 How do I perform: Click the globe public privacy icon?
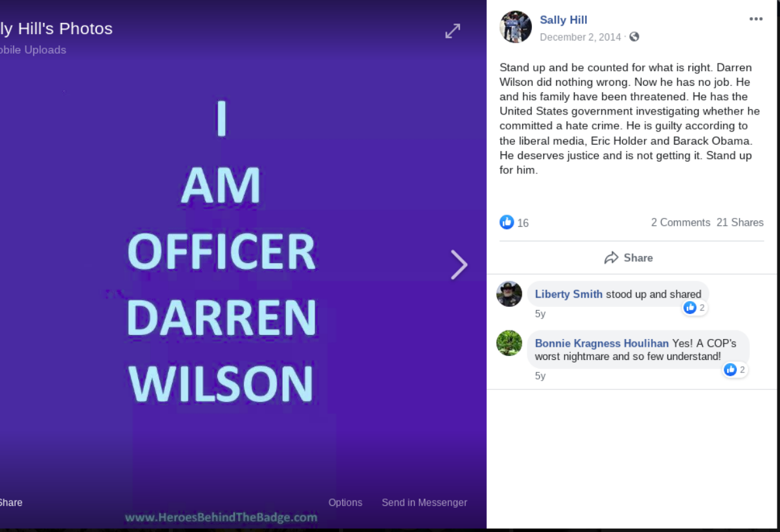click(x=633, y=37)
